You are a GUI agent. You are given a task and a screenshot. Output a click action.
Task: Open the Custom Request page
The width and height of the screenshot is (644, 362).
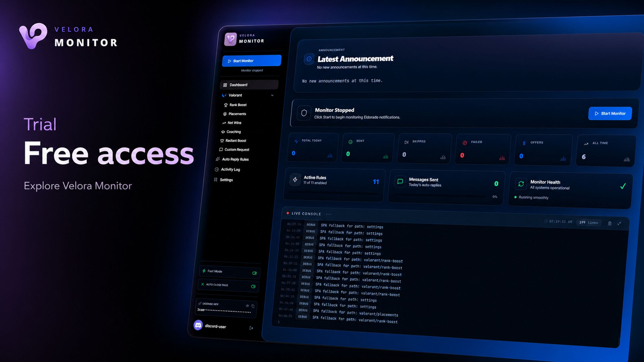(x=234, y=150)
